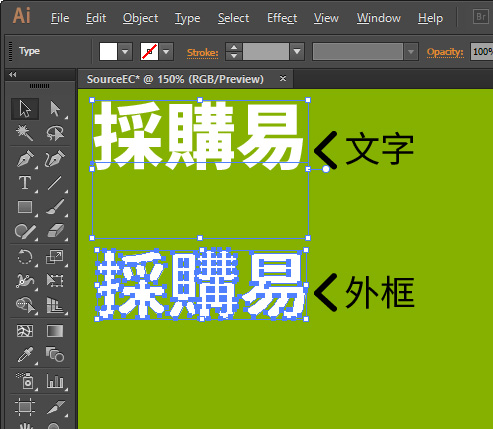Select the Eyedropper tool
The width and height of the screenshot is (493, 429).
point(25,355)
